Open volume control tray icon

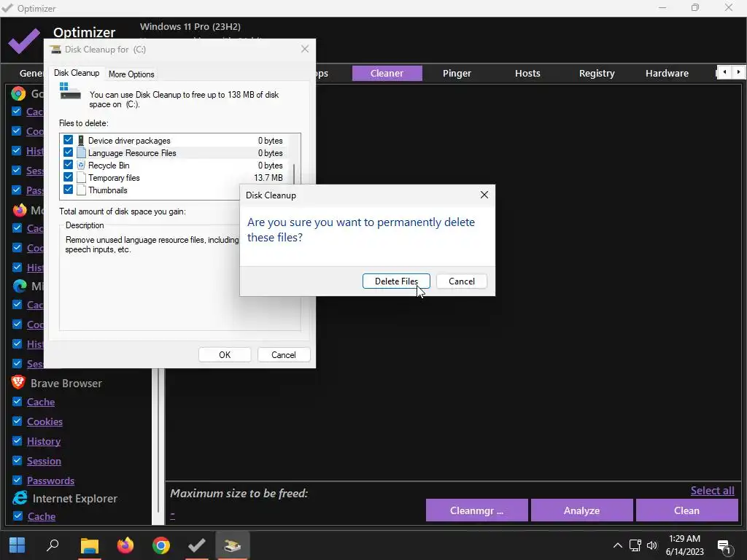pyautogui.click(x=651, y=545)
